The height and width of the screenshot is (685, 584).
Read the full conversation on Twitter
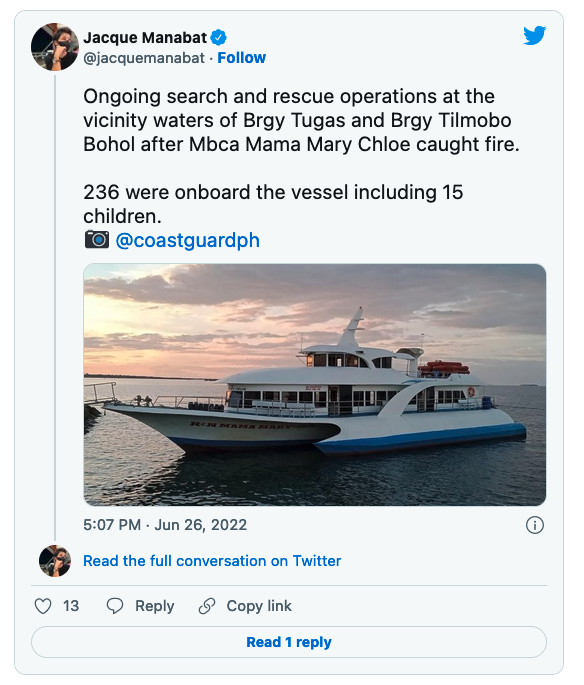(x=212, y=561)
